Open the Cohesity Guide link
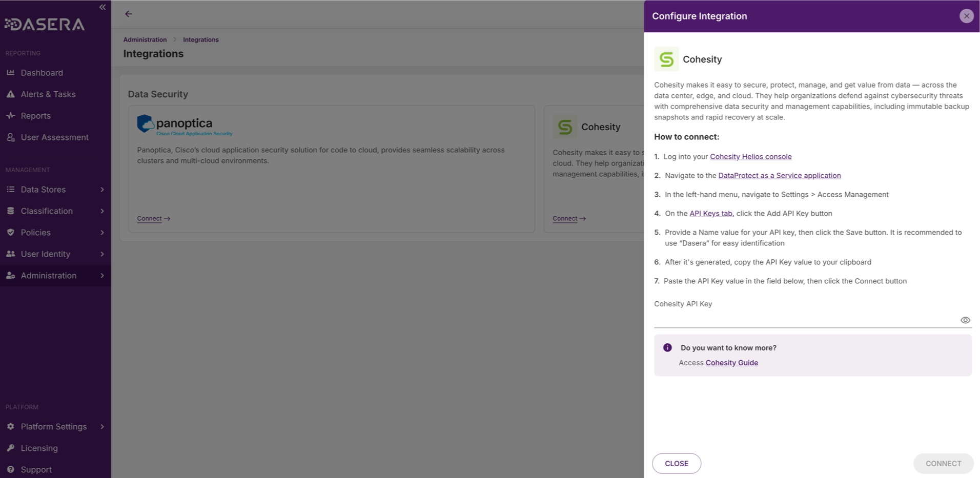 731,362
